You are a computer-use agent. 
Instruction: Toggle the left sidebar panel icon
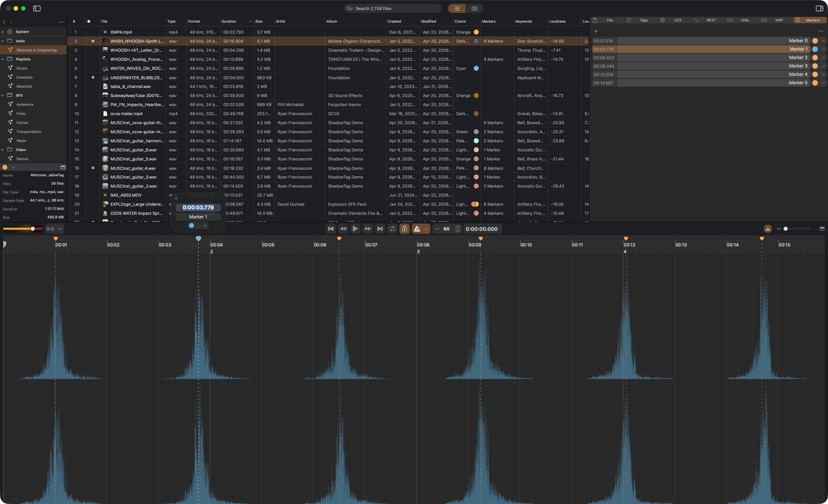coord(37,8)
